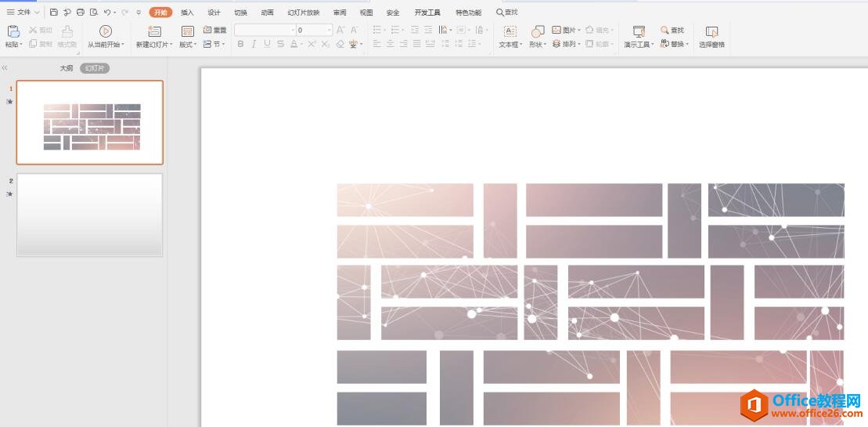Switch to the Insert (插入) tab

187,13
